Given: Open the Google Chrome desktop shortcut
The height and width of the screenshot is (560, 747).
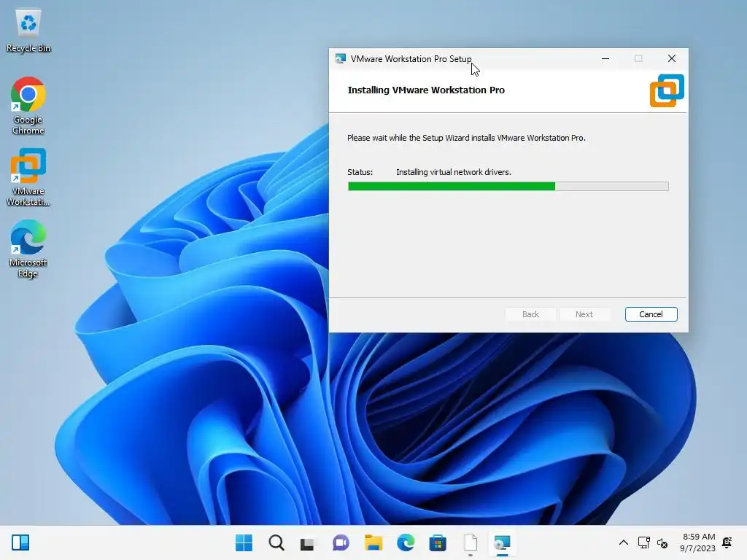Looking at the screenshot, I should [28, 106].
